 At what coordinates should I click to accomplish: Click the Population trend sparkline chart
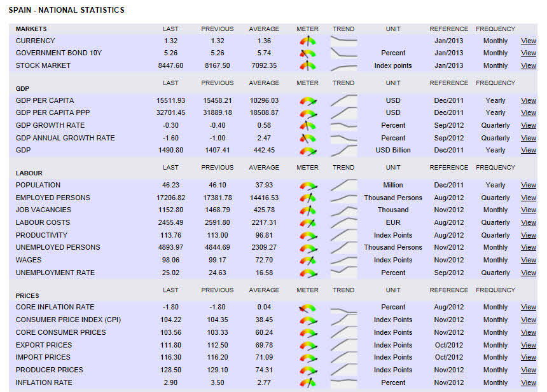click(343, 185)
